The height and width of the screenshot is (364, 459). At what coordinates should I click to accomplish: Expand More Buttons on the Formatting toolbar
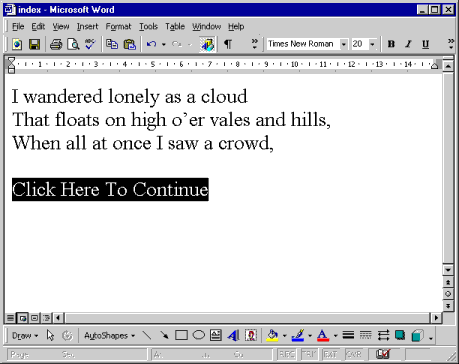451,44
